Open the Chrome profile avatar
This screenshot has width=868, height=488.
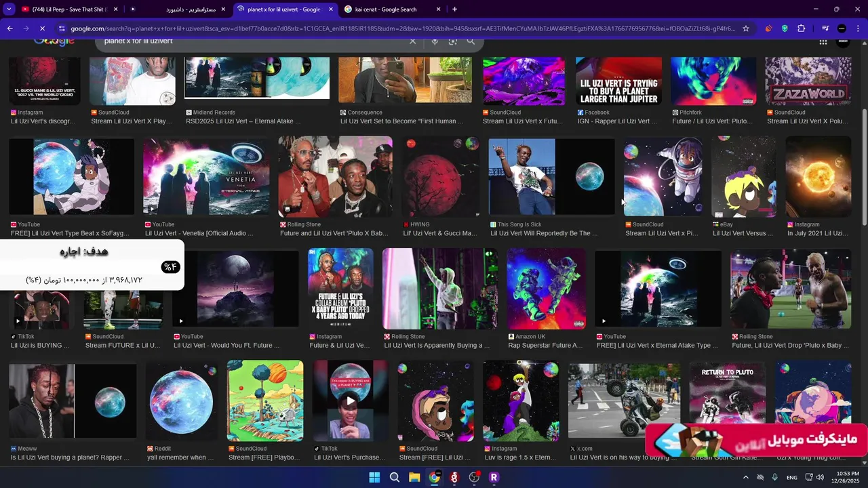pyautogui.click(x=842, y=28)
